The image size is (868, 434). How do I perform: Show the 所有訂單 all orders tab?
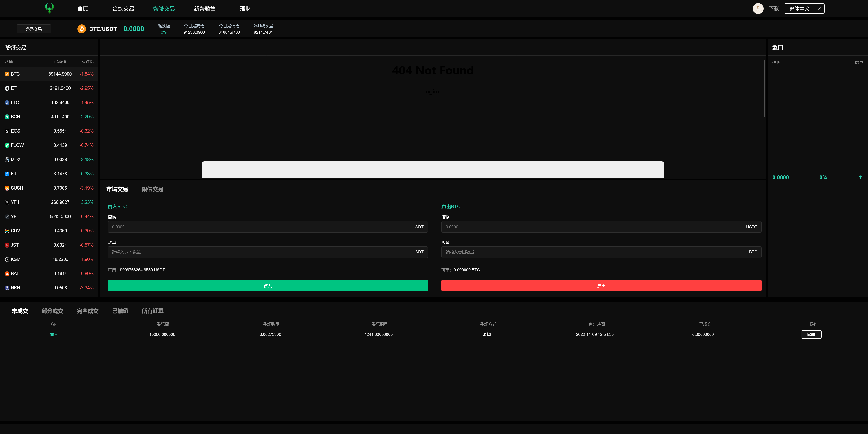[153, 311]
